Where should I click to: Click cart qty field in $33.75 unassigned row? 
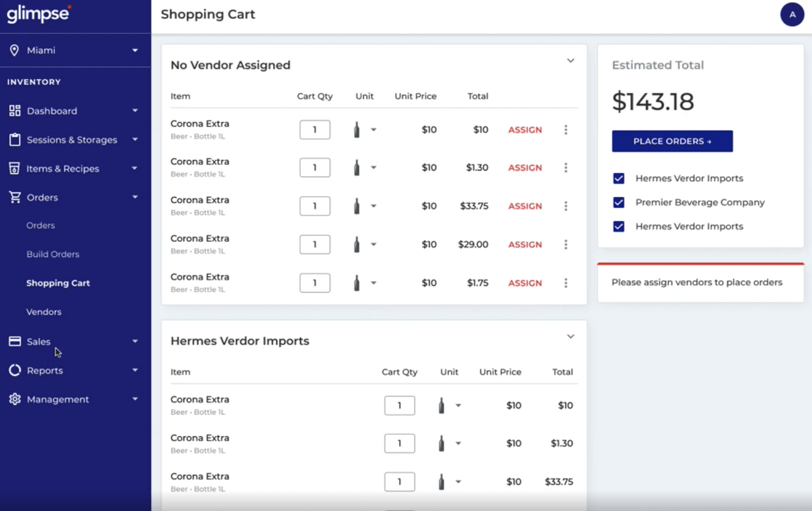point(315,206)
